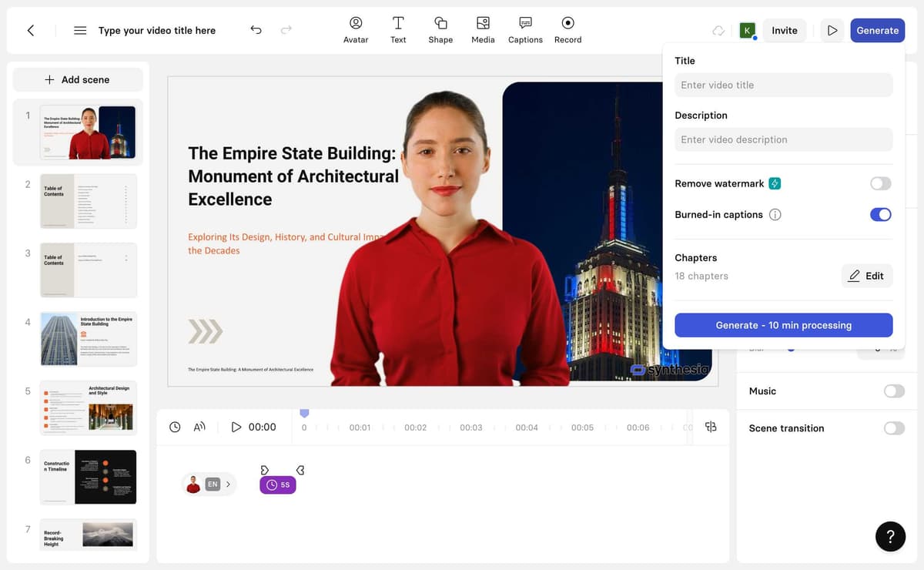Select the Shape tool

(440, 30)
